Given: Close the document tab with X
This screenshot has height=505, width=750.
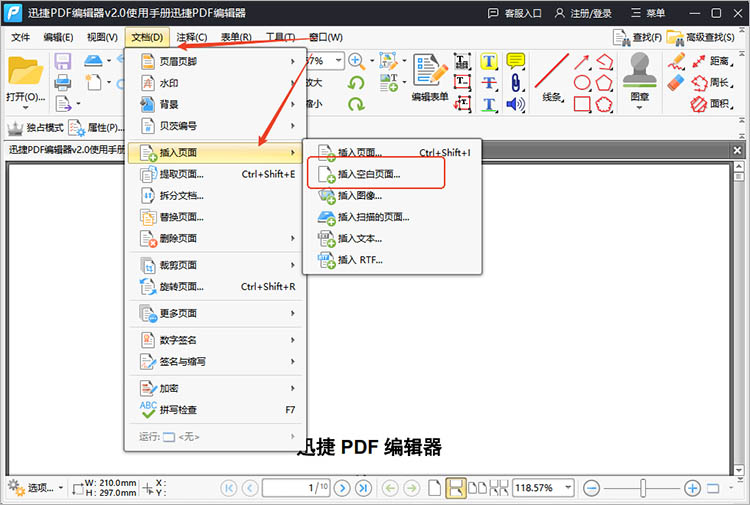Looking at the screenshot, I should [x=737, y=151].
